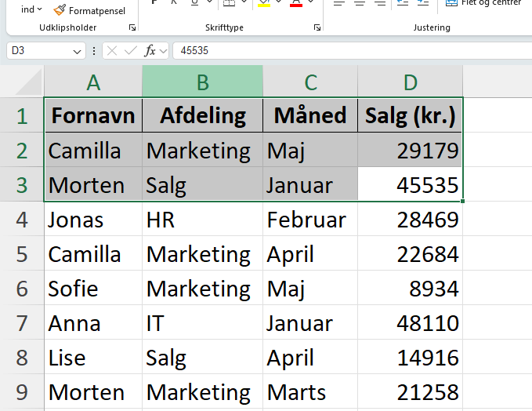Click the enter checkmark in formula bar
This screenshot has height=411, width=532.
131,51
